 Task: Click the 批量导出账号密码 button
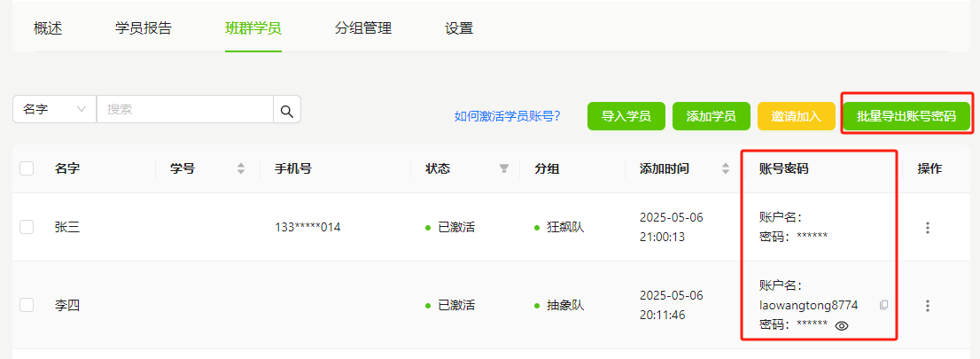tap(906, 116)
